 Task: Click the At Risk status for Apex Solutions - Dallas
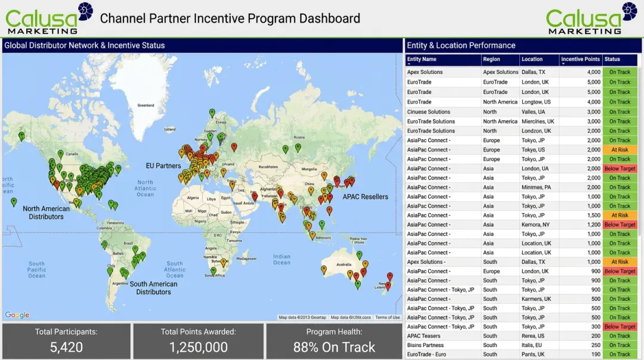[x=620, y=261]
